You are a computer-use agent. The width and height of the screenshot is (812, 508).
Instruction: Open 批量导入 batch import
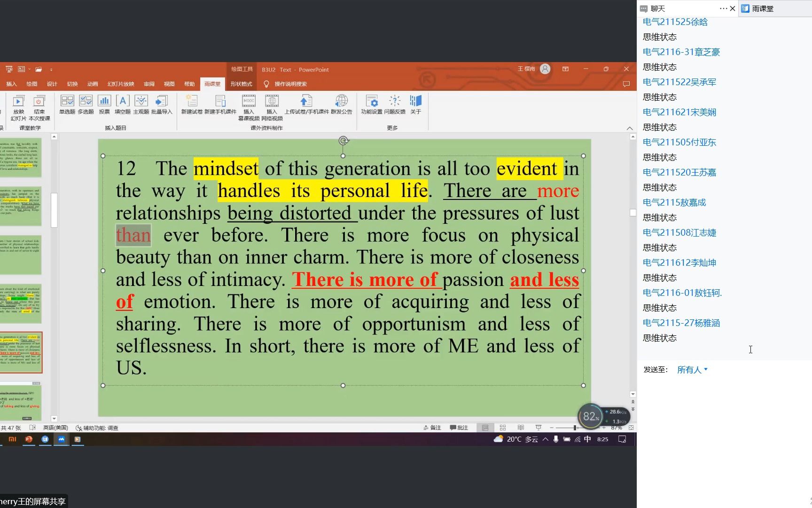[162, 104]
